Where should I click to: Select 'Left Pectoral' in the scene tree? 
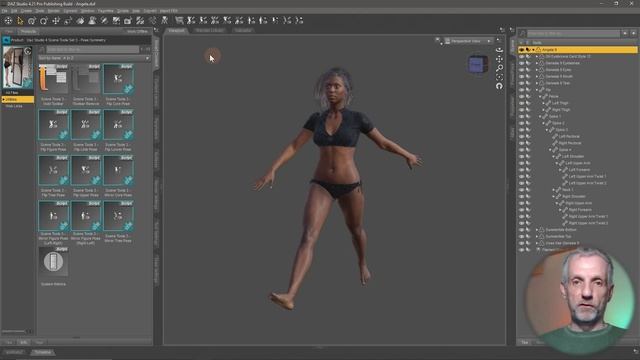[569, 136]
